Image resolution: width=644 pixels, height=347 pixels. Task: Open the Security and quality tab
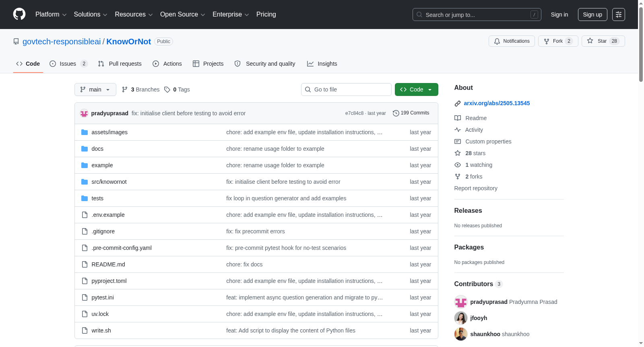[265, 64]
